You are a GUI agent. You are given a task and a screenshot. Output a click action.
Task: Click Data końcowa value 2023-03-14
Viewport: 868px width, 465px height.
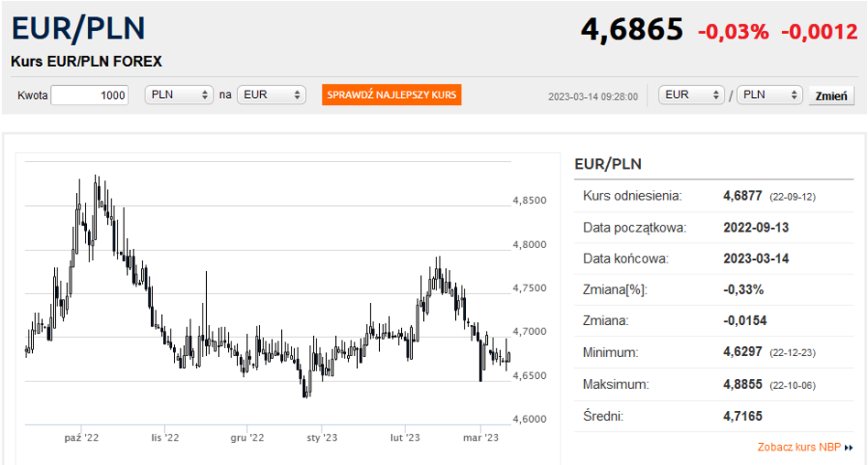(x=755, y=258)
